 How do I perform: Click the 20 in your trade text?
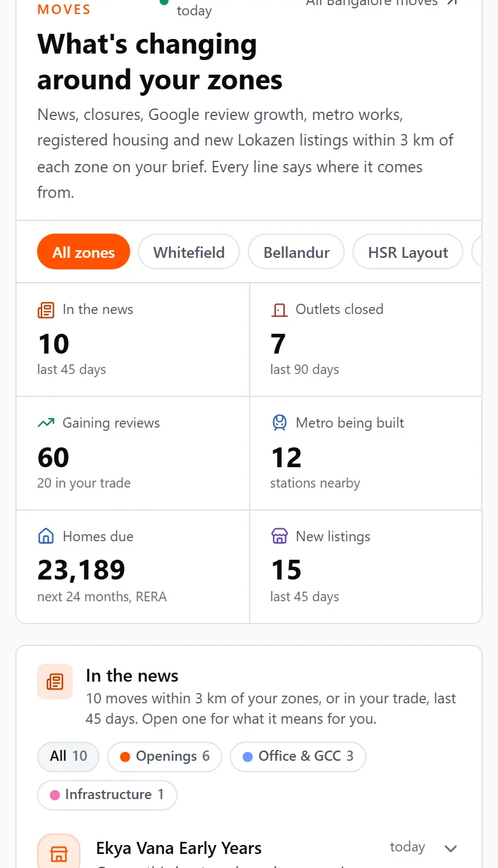click(x=84, y=483)
